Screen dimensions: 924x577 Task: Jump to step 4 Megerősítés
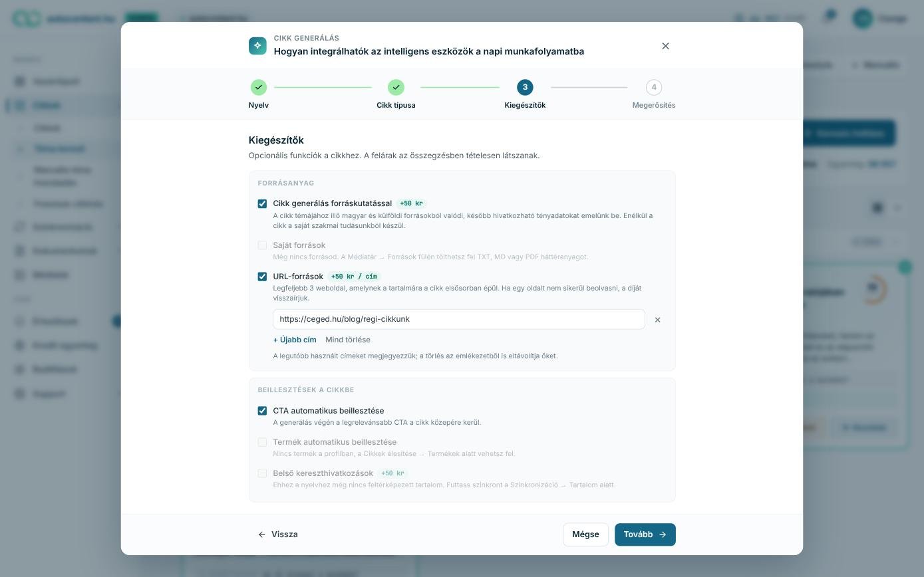click(x=654, y=87)
